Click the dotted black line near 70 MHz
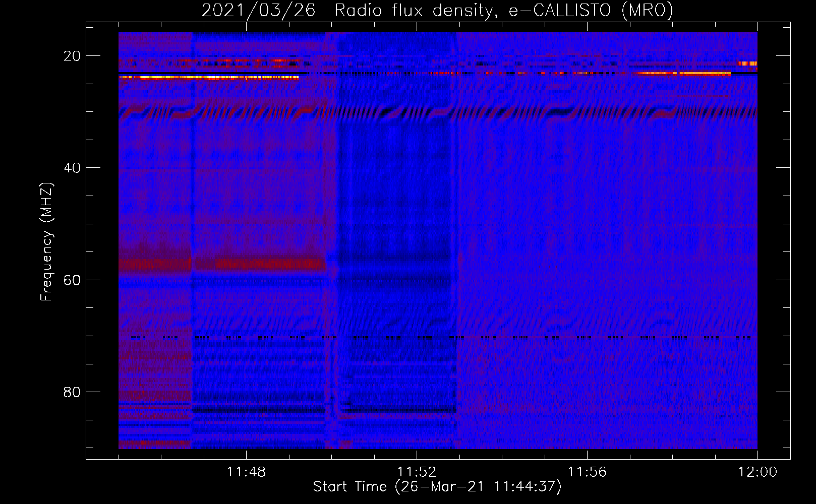The height and width of the screenshot is (504, 816). [440, 338]
